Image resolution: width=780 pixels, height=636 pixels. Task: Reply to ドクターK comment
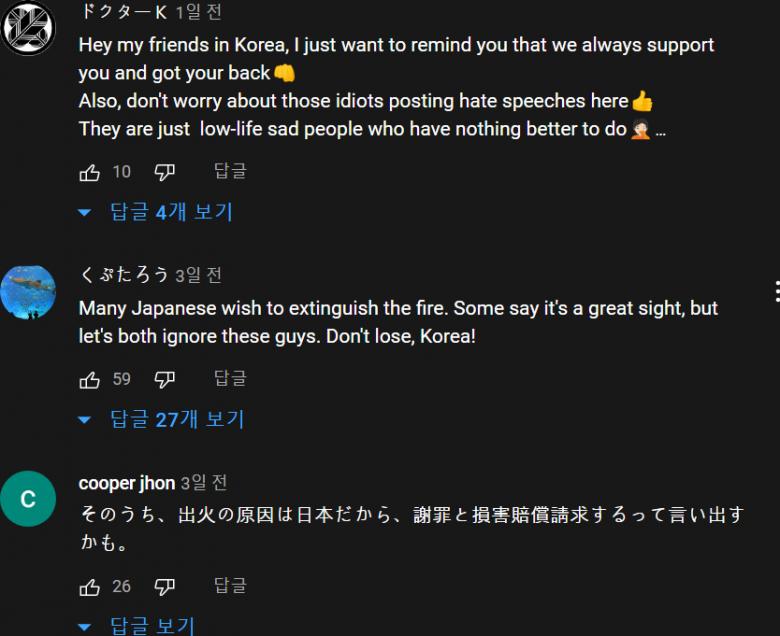pos(230,171)
